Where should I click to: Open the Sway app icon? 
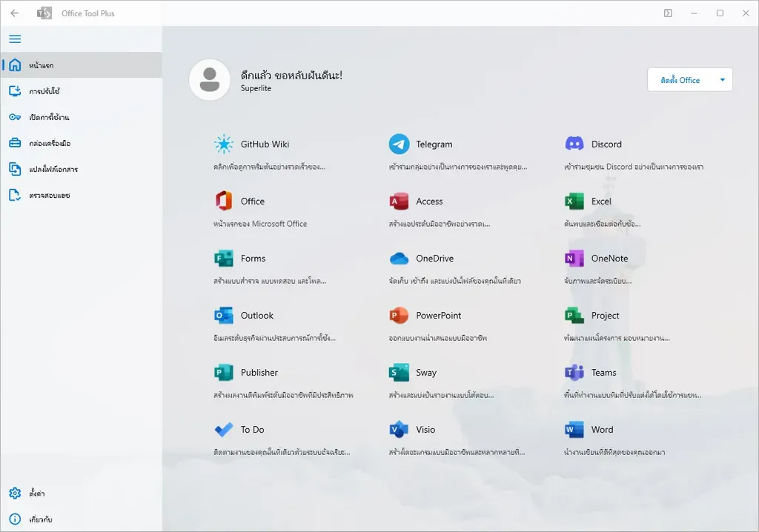pos(399,372)
